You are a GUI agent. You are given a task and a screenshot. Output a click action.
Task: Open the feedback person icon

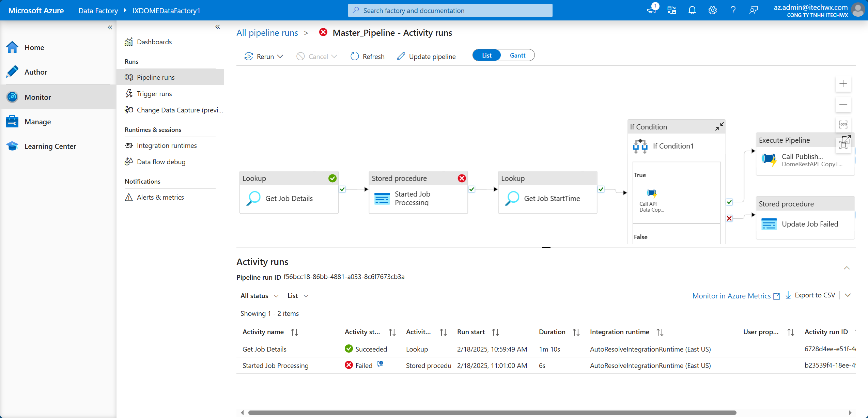click(753, 10)
